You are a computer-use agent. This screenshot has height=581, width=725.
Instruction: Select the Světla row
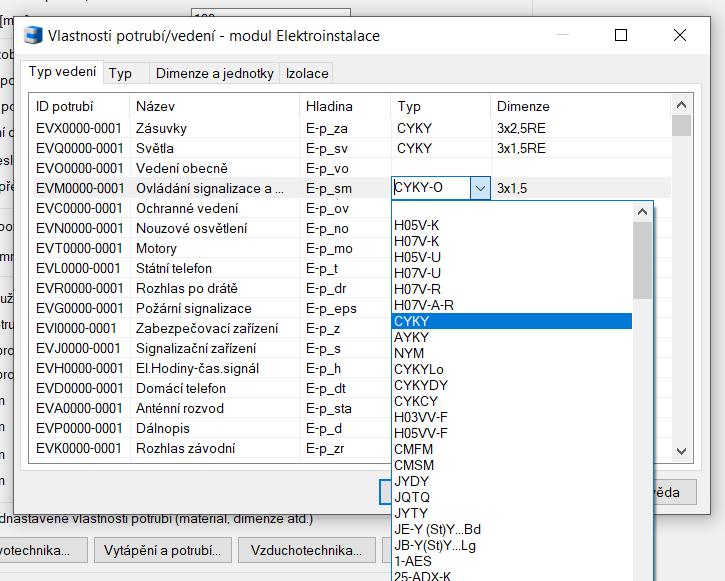point(350,148)
